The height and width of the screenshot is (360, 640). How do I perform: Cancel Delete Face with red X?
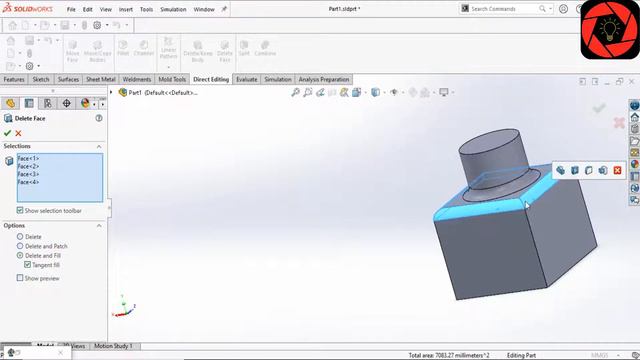click(x=18, y=133)
